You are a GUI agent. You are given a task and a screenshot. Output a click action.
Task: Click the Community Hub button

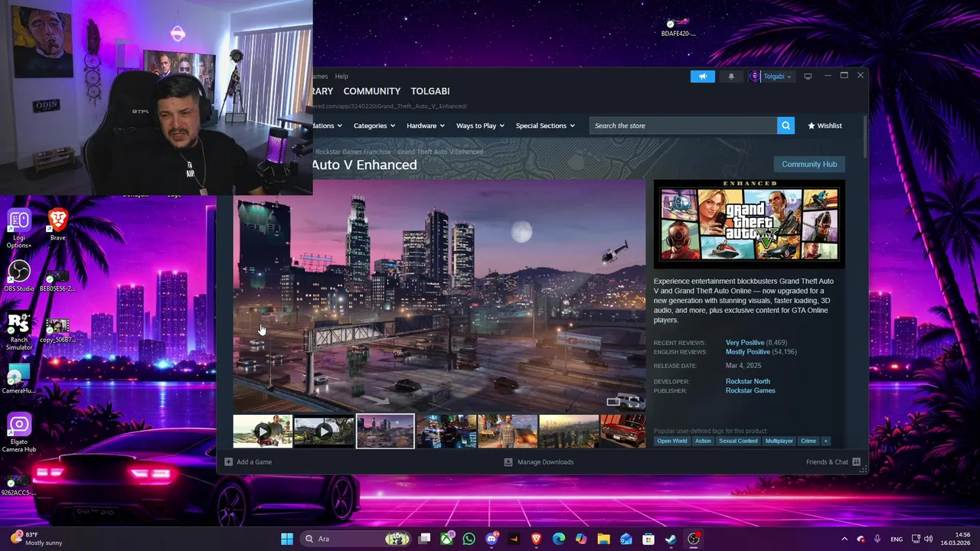click(x=809, y=164)
